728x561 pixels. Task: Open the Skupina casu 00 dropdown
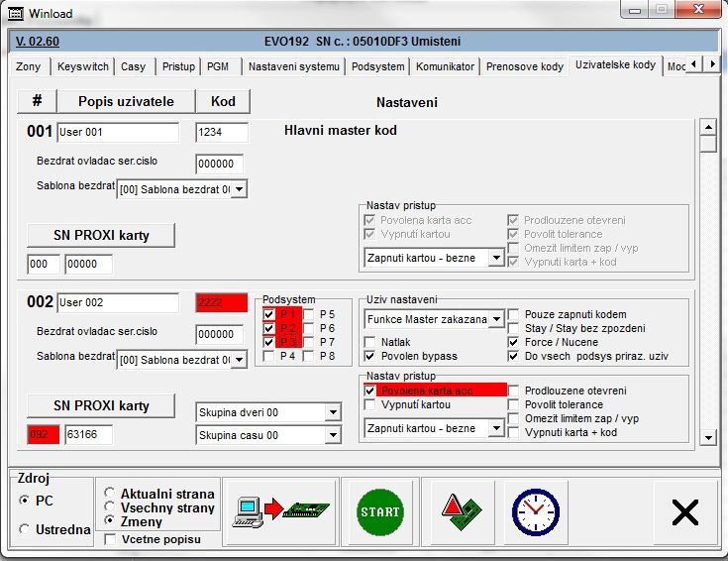pyautogui.click(x=332, y=435)
